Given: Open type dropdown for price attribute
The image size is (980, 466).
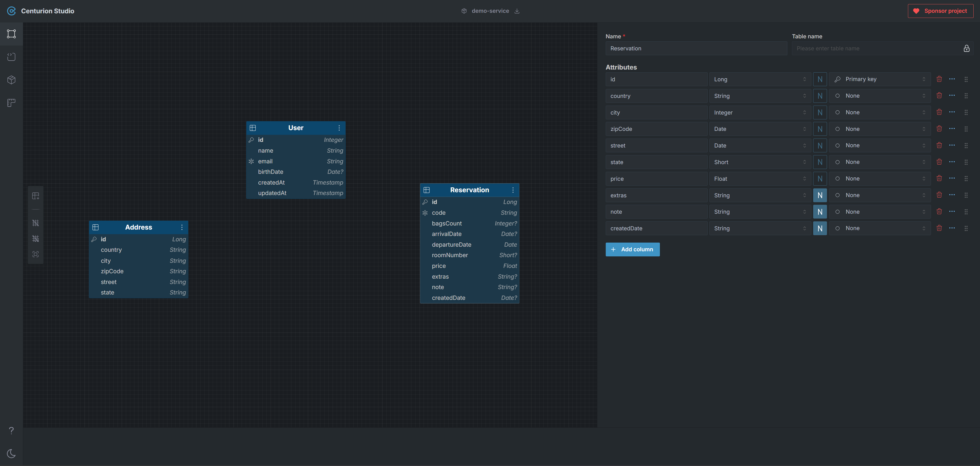Looking at the screenshot, I should (x=760, y=179).
